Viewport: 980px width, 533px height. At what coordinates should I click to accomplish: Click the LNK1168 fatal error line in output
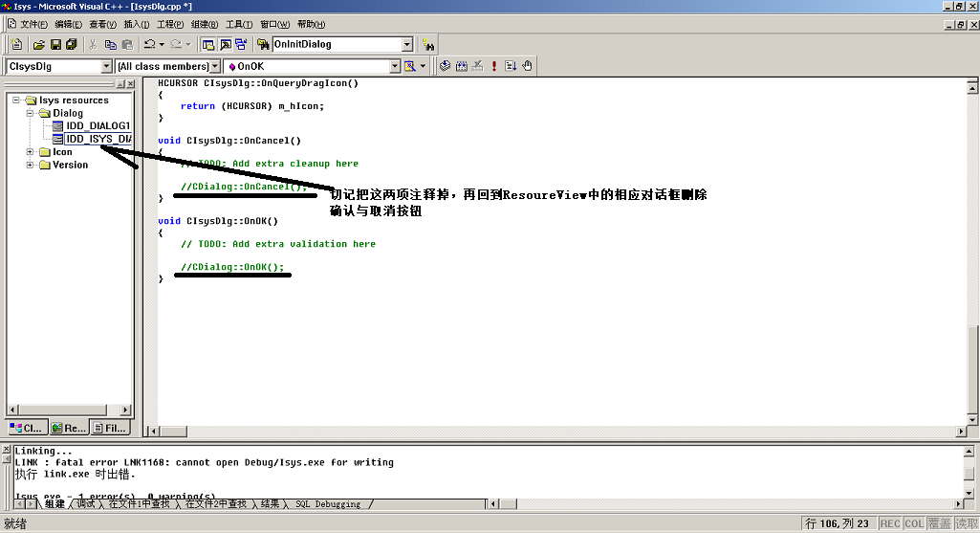(x=204, y=462)
